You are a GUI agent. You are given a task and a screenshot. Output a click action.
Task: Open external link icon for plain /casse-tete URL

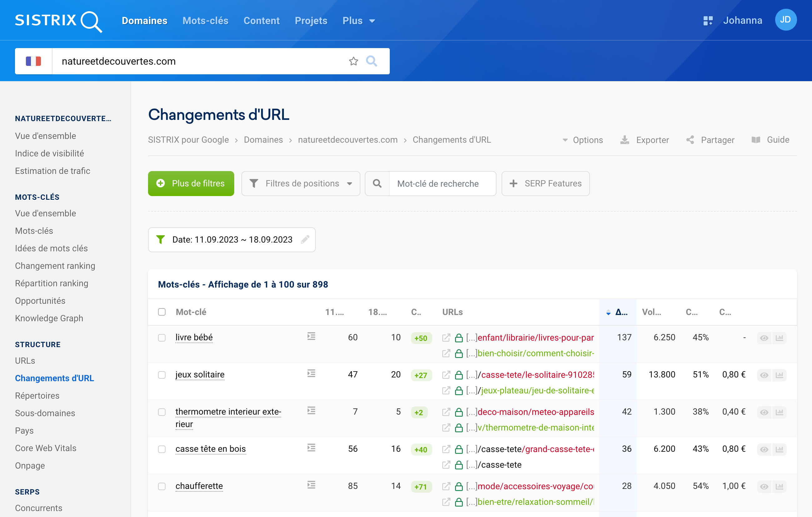446,465
